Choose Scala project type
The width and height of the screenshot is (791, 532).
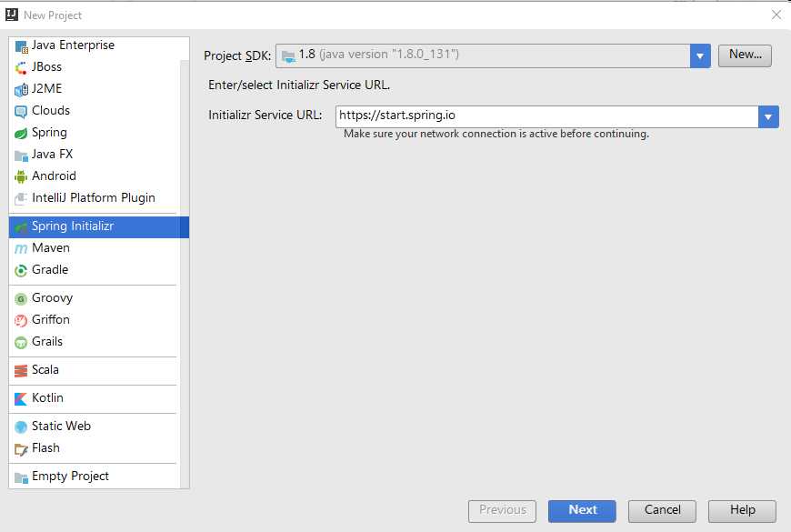tap(94, 369)
